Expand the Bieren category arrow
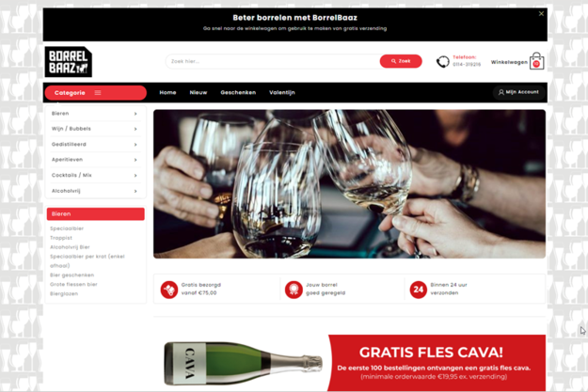Screen dimensions: 588x392 (135, 114)
